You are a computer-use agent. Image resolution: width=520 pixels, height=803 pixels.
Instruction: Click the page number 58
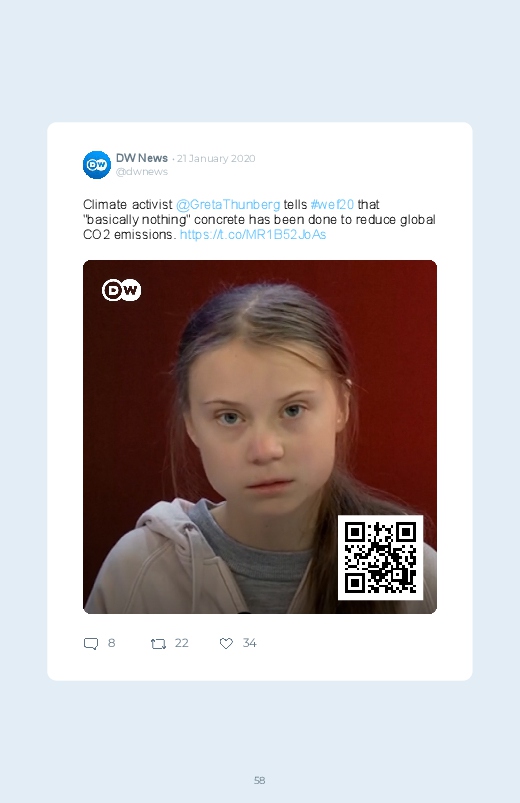[x=260, y=780]
